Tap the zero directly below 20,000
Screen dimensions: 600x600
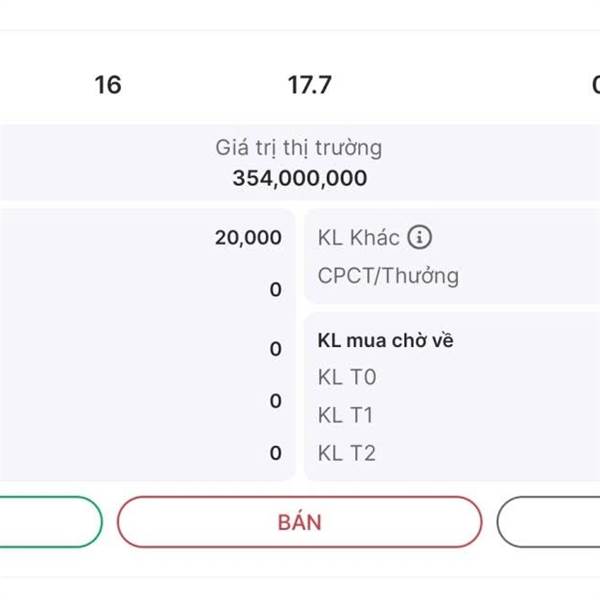[x=276, y=290]
